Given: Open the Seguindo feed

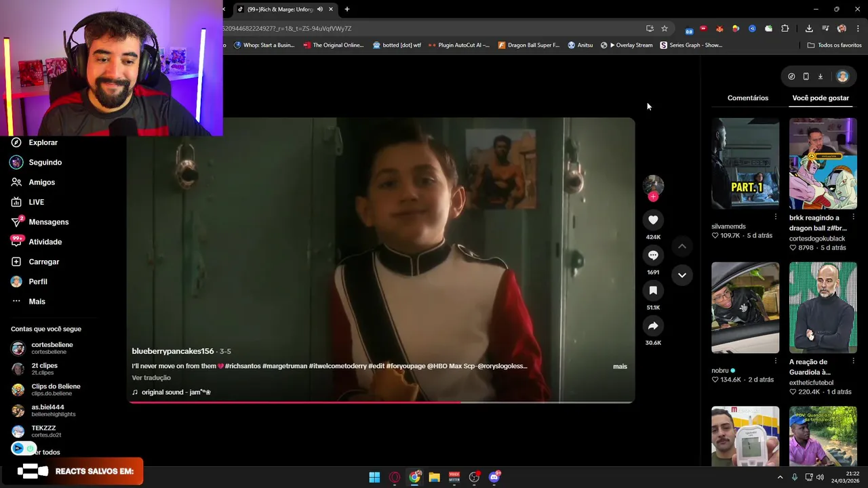Looking at the screenshot, I should (x=37, y=163).
